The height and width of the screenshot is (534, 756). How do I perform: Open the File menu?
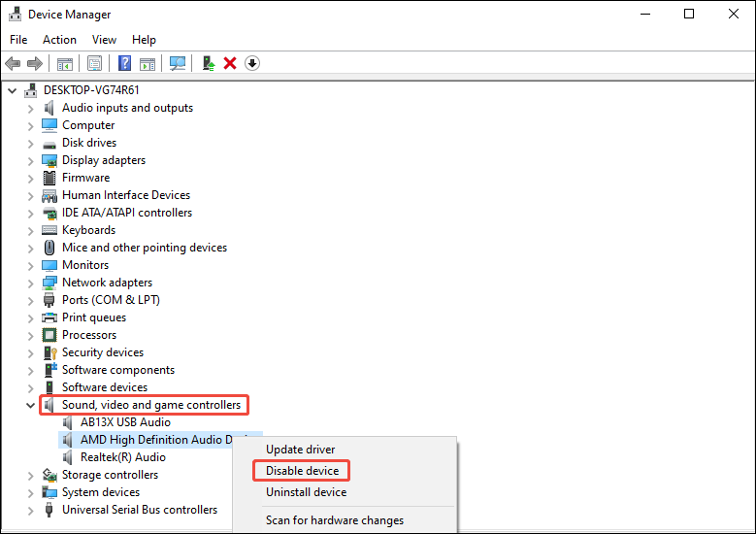[x=18, y=40]
